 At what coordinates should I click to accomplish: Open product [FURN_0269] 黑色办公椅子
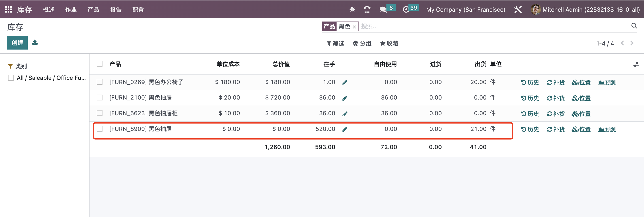(146, 82)
